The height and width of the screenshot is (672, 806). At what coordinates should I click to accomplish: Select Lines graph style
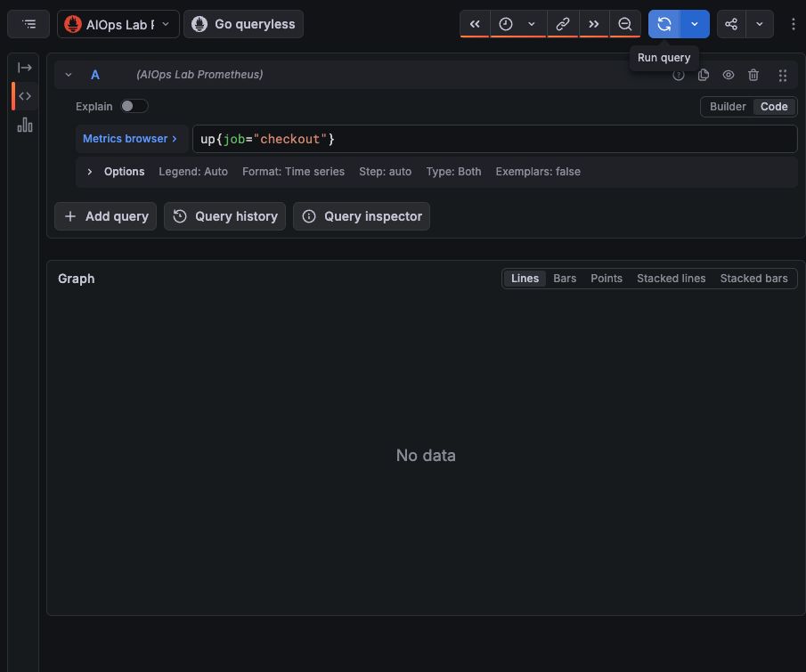point(525,279)
